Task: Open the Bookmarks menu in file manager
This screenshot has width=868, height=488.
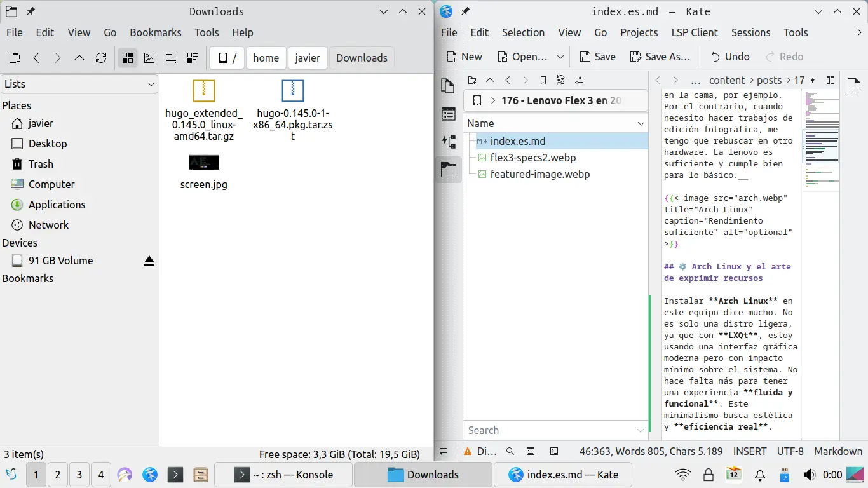Action: pyautogui.click(x=155, y=32)
